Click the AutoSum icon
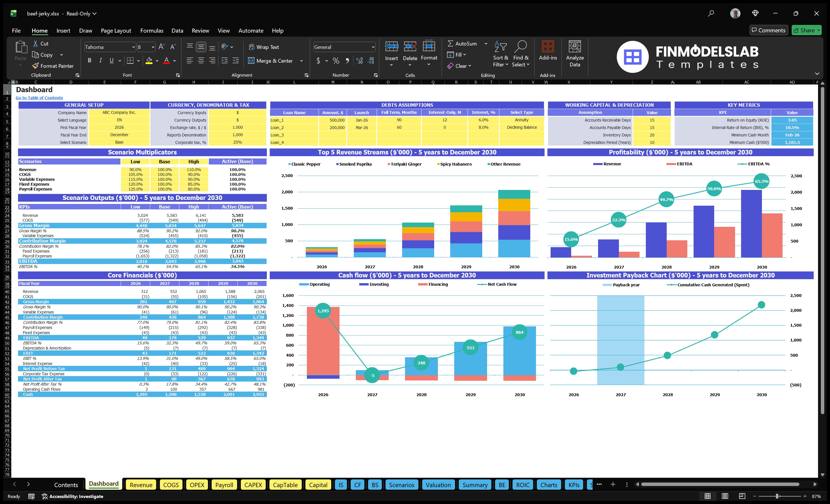This screenshot has height=504, width=830. click(451, 43)
